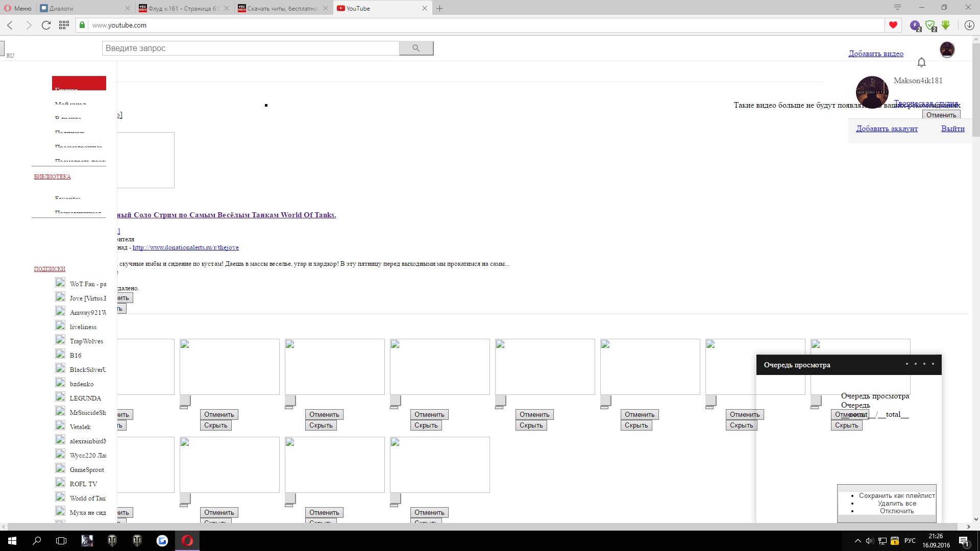Choose Отключить in queue menu
The width and height of the screenshot is (980, 551).
pos(897,511)
